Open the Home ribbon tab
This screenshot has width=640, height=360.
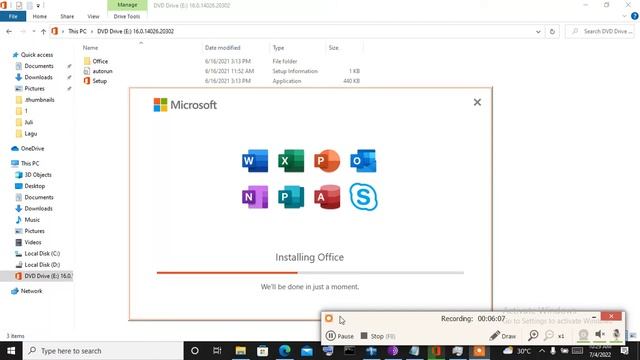click(40, 16)
